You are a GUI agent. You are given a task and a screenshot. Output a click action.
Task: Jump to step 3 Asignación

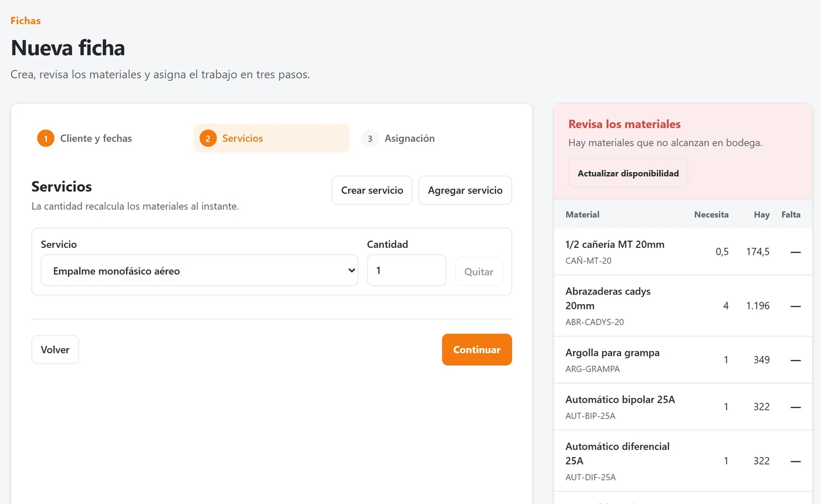point(434,138)
